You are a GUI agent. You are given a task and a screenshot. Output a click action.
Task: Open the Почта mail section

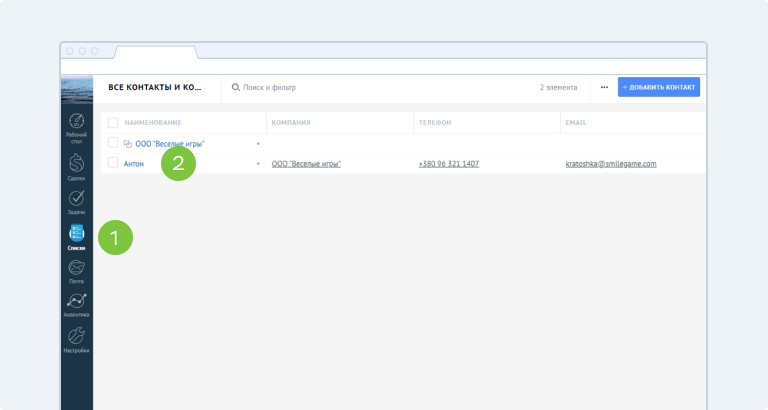(76, 269)
